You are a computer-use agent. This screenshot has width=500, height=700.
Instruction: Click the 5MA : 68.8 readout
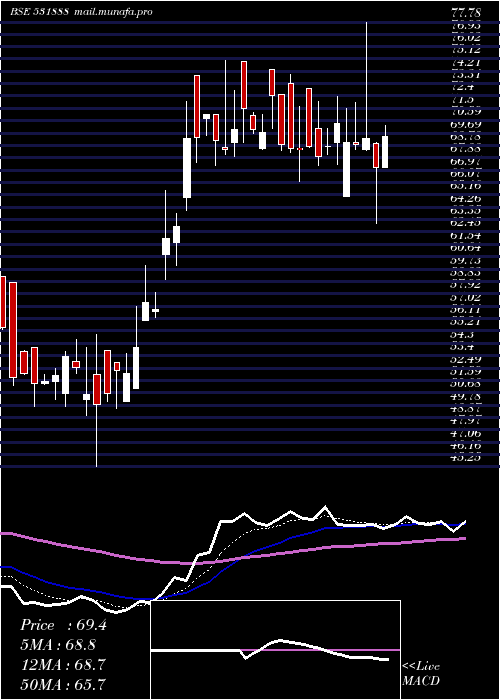click(x=58, y=645)
